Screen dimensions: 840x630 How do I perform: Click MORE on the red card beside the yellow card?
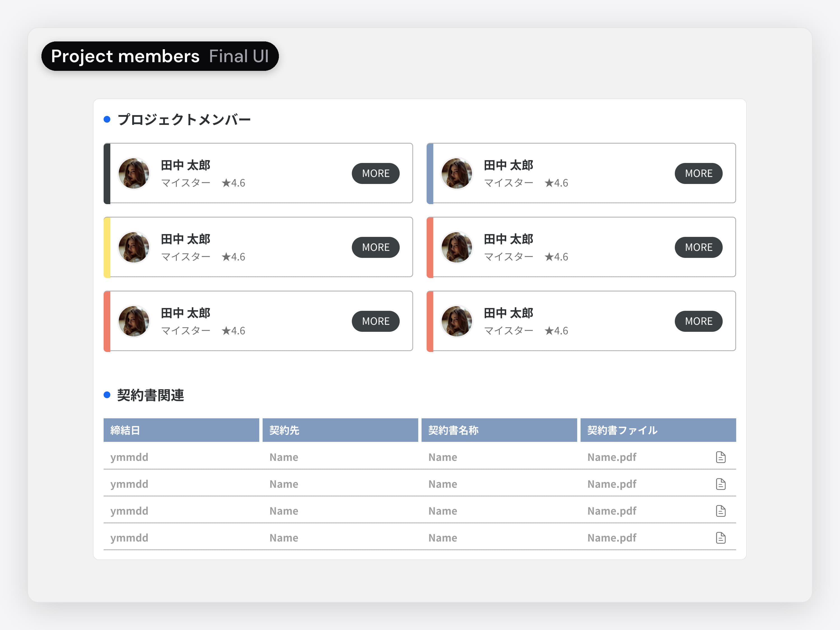point(698,248)
